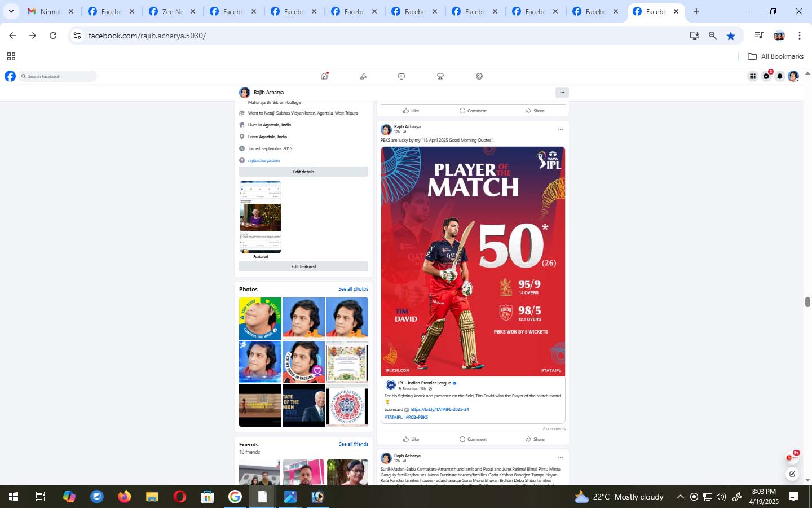Open the Featured story thumbnail
Image resolution: width=812 pixels, height=508 pixels.
tap(261, 217)
